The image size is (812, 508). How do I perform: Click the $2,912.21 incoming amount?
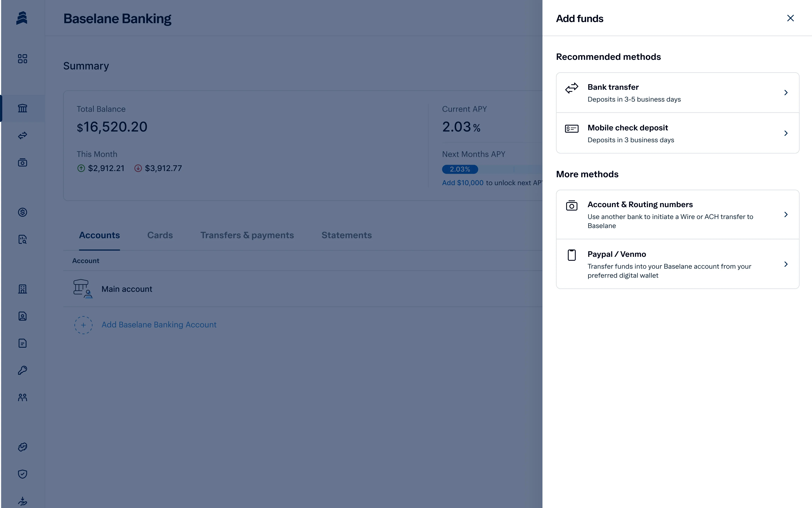[106, 168]
